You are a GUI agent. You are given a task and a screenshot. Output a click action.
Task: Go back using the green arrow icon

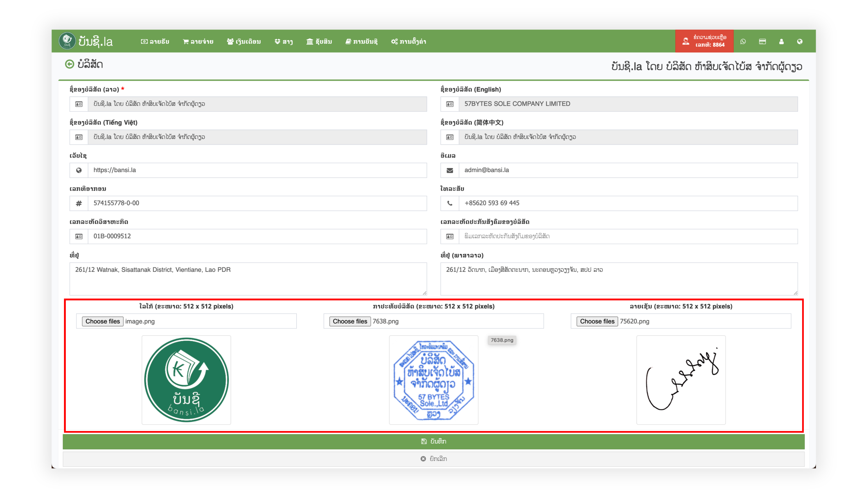69,64
